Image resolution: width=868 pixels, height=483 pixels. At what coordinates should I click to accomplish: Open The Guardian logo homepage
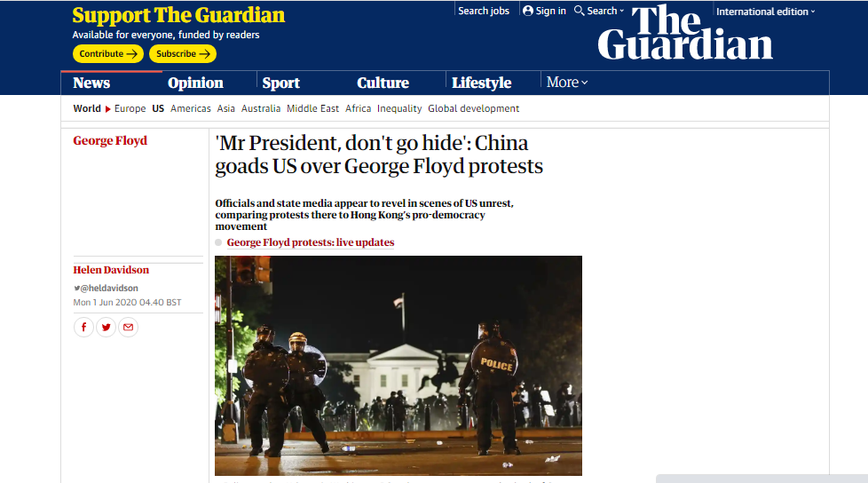tap(685, 32)
